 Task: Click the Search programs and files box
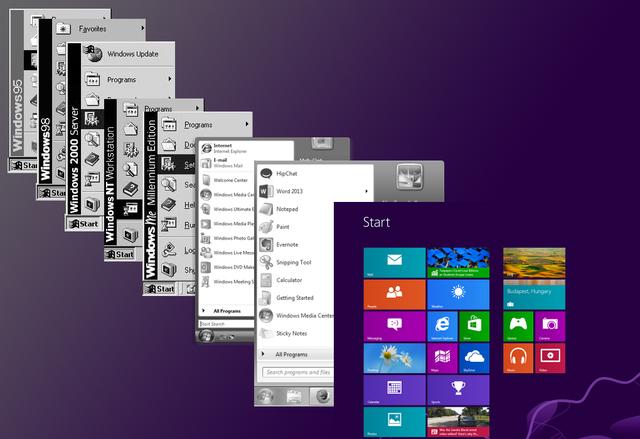(296, 372)
